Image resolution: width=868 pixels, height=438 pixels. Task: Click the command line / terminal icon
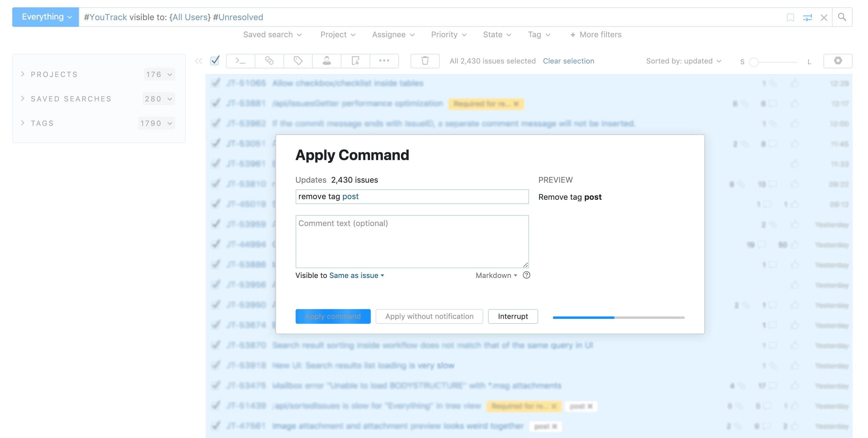pos(241,60)
